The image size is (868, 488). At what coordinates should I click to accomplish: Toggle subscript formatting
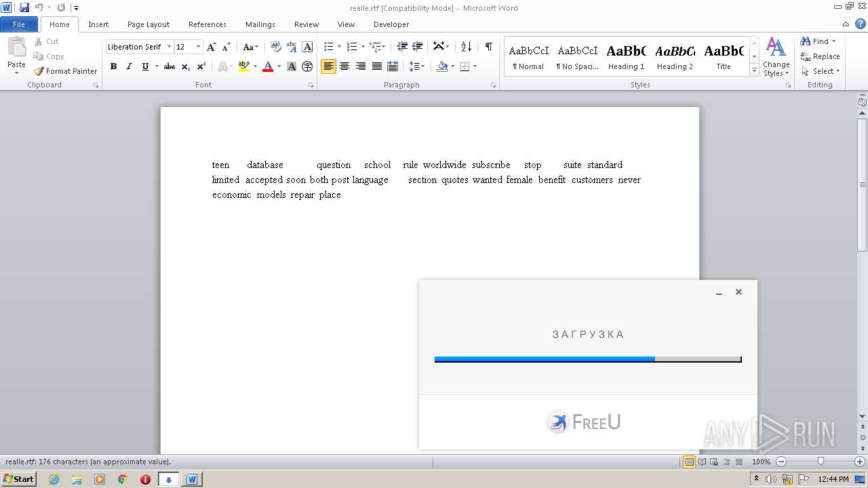185,66
